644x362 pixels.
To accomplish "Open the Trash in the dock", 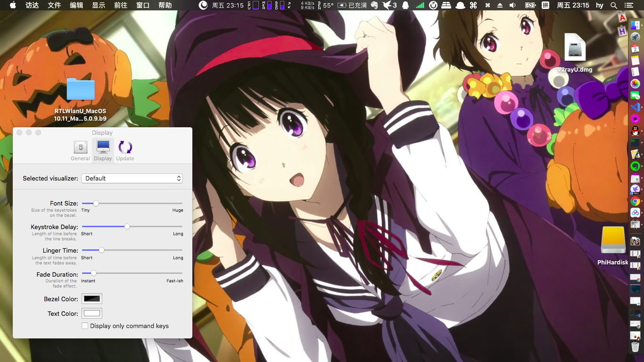I will [635, 347].
